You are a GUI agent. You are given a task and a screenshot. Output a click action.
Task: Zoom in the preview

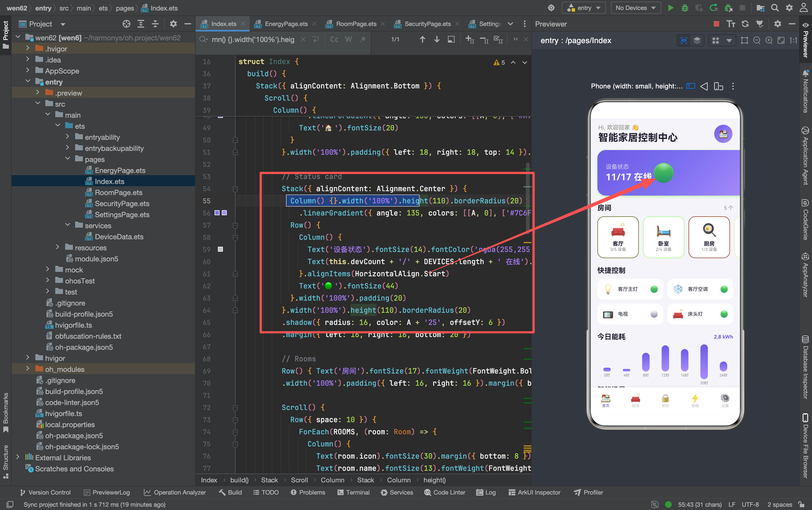tap(769, 41)
